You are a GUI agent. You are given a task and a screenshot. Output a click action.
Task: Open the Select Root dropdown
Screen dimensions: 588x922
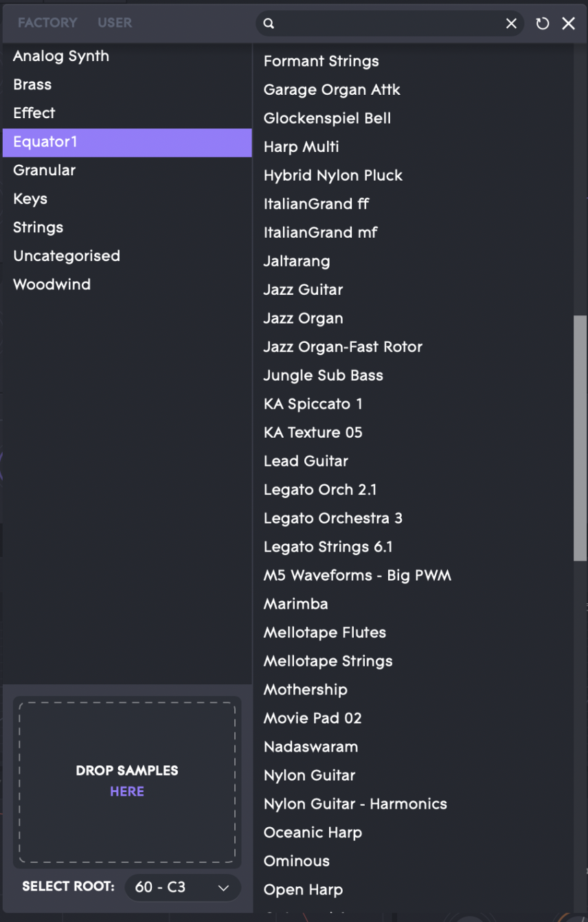pos(183,887)
